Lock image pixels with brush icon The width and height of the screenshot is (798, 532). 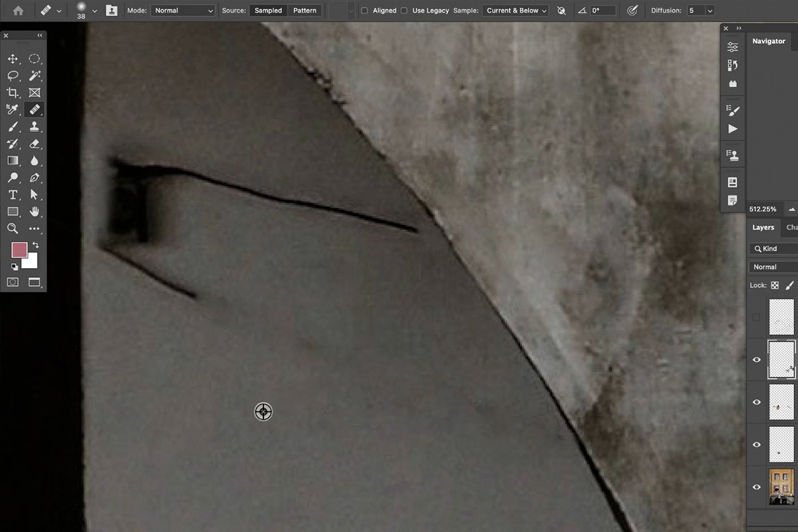point(790,285)
